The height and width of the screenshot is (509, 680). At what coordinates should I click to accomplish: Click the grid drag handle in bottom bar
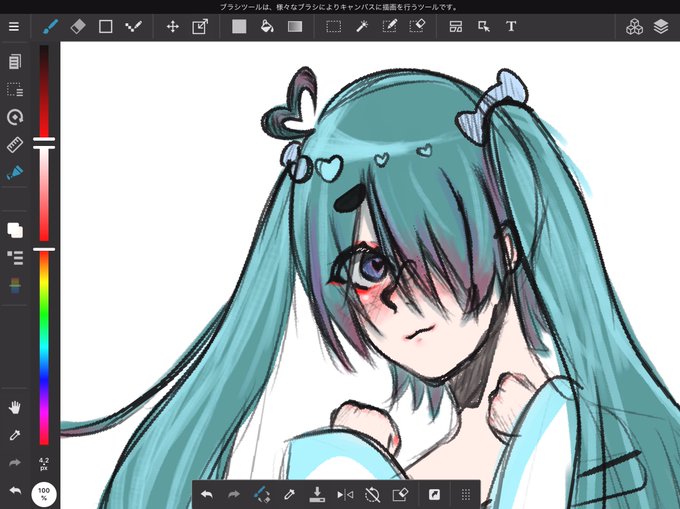(x=466, y=494)
